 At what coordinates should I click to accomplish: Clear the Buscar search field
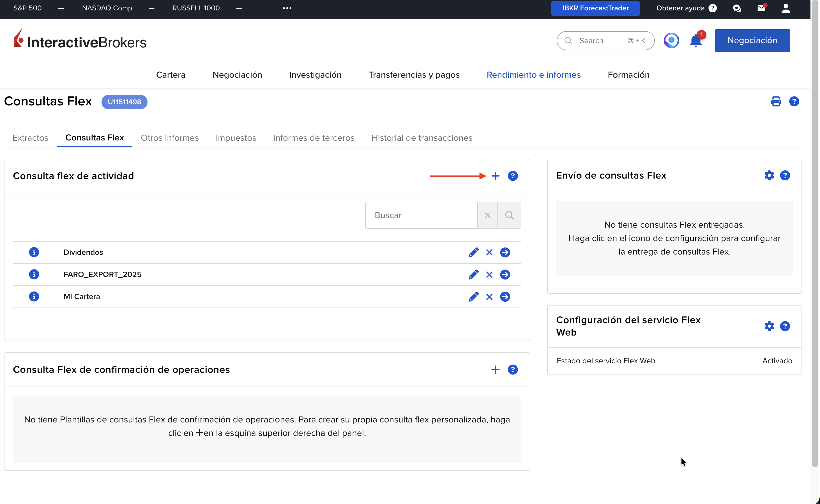(487, 215)
